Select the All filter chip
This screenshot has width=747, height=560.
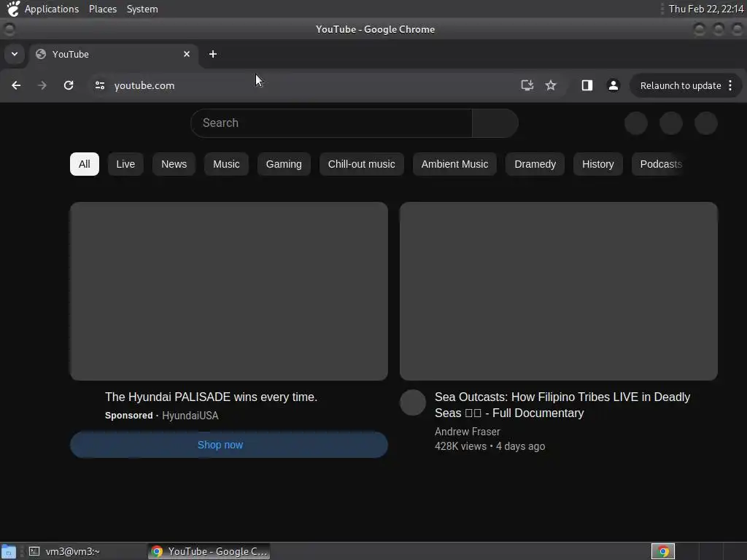[x=85, y=164]
